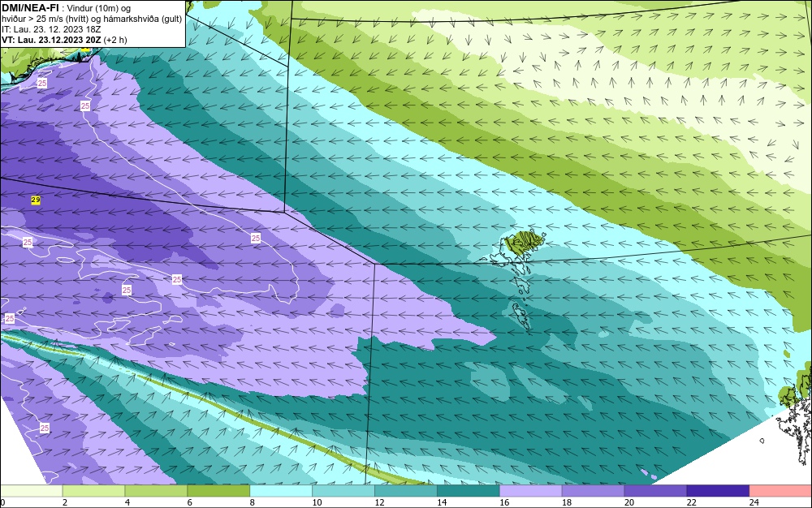
Task: Click the legend scale number 10
Action: click(317, 502)
